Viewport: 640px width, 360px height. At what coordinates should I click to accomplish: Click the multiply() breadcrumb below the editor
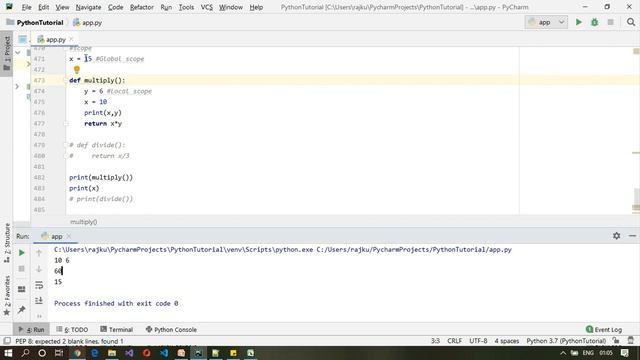click(84, 222)
